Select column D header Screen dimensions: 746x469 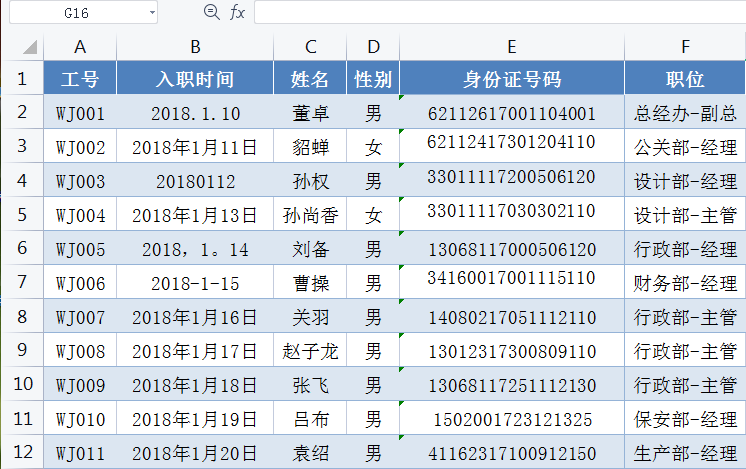tap(373, 47)
